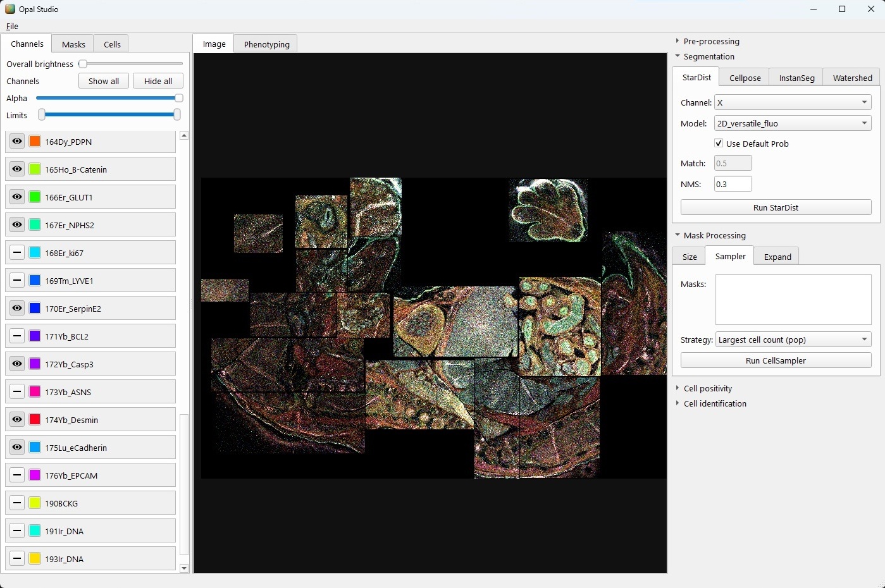The image size is (885, 588).
Task: Switch to the Masks tab
Action: [x=73, y=44]
